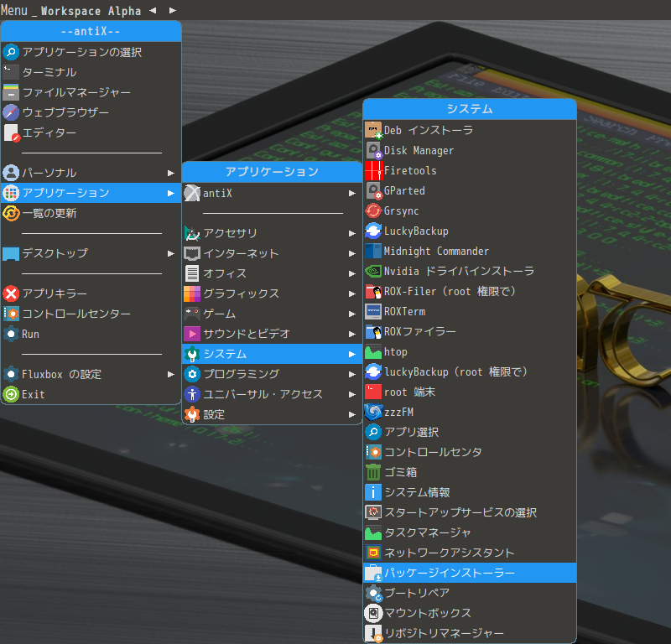Click the ROXファイラー penguin icon

click(373, 331)
